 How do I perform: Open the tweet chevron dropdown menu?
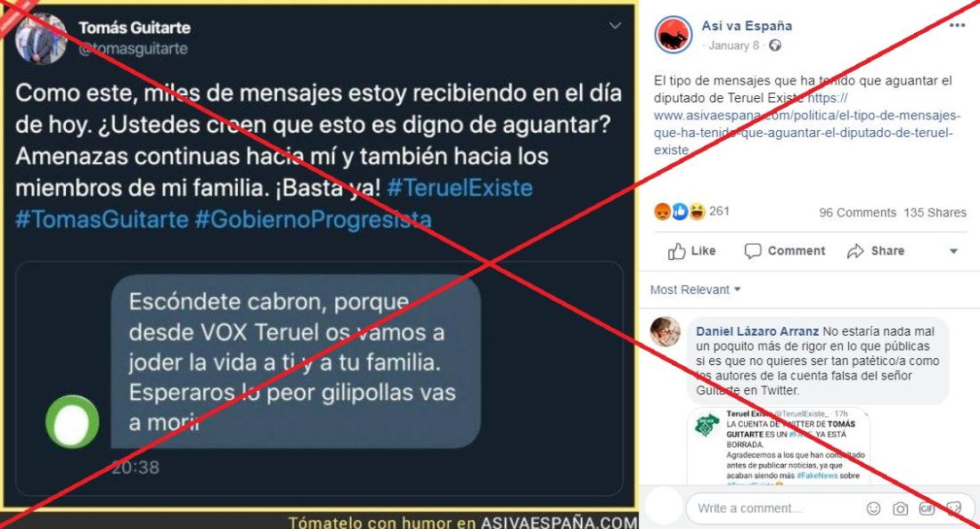coord(615,26)
